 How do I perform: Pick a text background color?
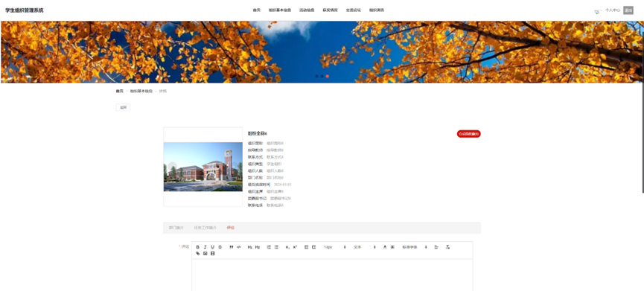pos(392,247)
